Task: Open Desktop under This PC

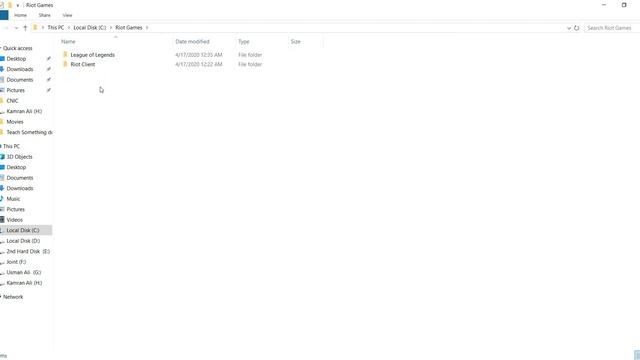Action: [x=16, y=167]
